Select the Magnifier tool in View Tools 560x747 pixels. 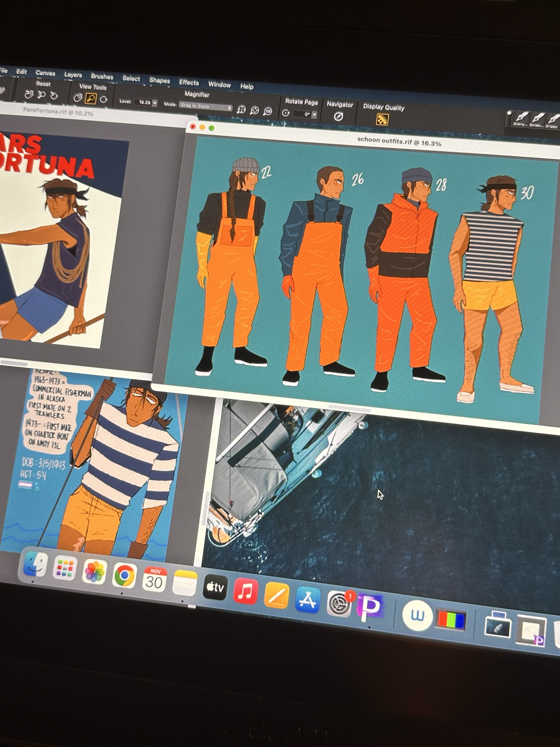[91, 99]
